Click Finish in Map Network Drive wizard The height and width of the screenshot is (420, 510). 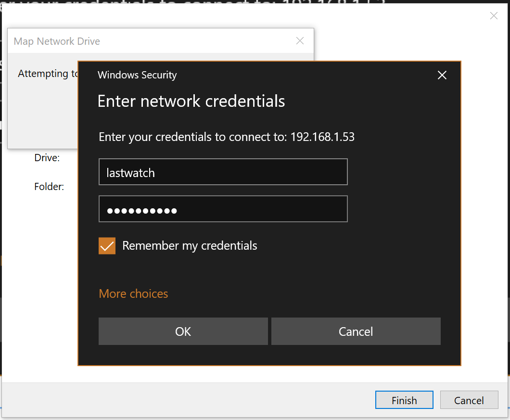(404, 400)
